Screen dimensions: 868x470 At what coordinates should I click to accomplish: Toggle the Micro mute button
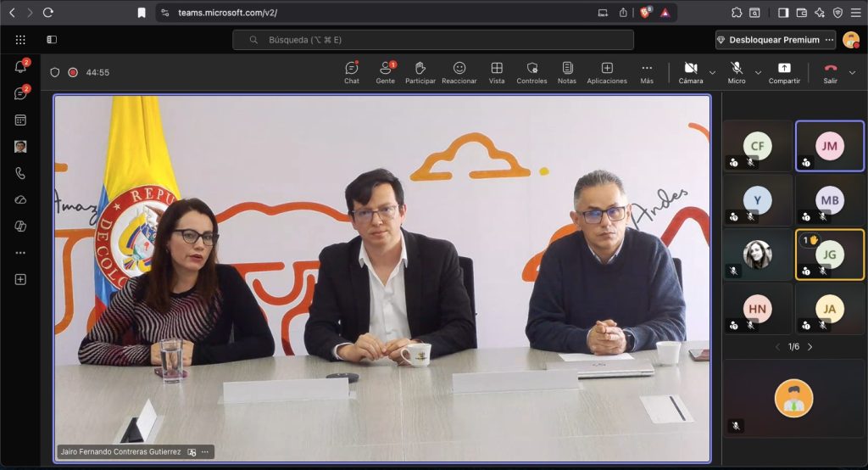coord(737,72)
